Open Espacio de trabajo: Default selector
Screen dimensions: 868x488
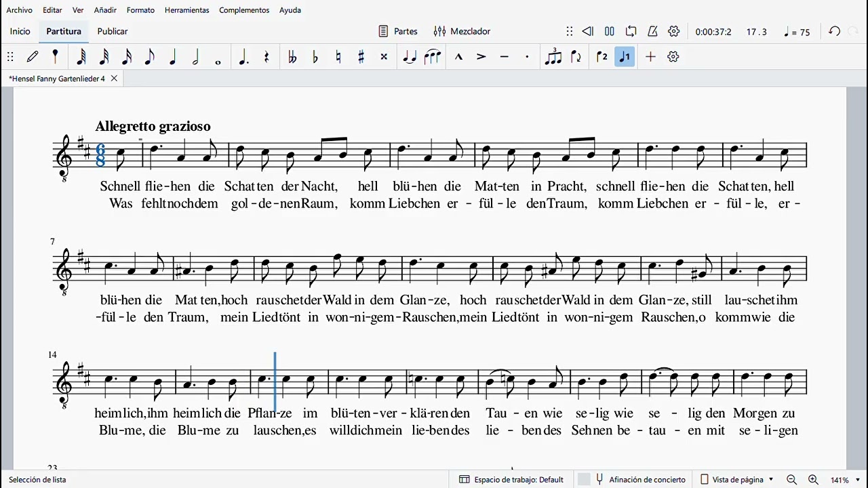511,480
